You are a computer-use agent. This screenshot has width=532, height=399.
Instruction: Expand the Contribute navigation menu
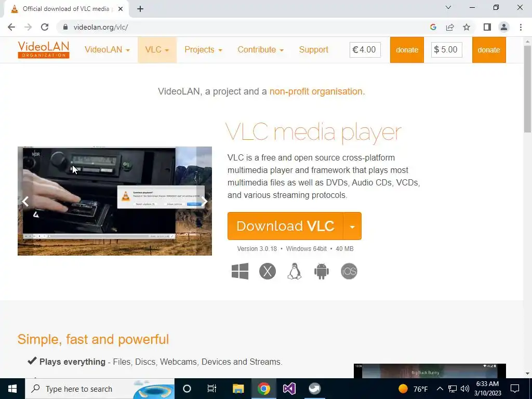pos(261,50)
